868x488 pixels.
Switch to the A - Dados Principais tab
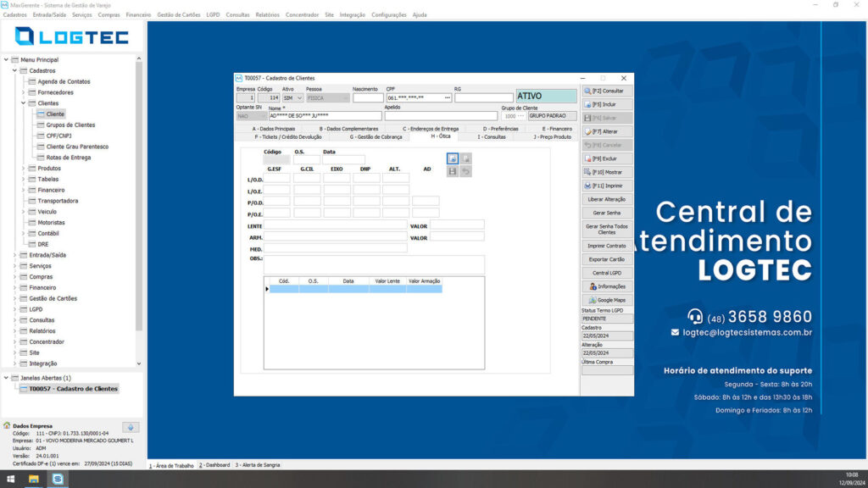click(274, 129)
